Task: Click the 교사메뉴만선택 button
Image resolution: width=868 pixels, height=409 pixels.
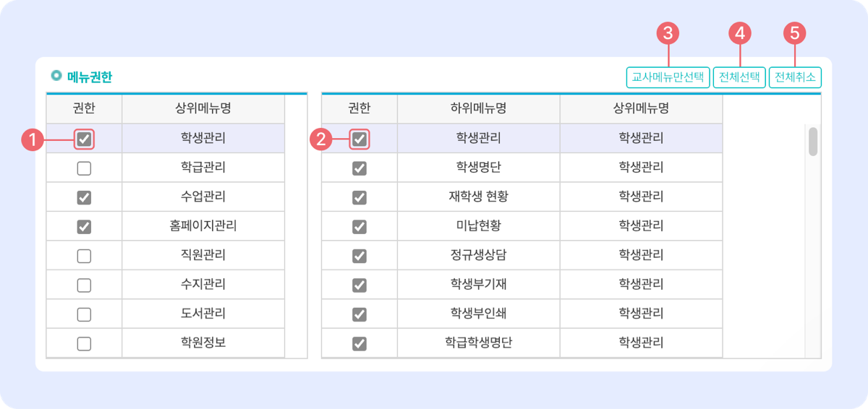Action: click(668, 77)
